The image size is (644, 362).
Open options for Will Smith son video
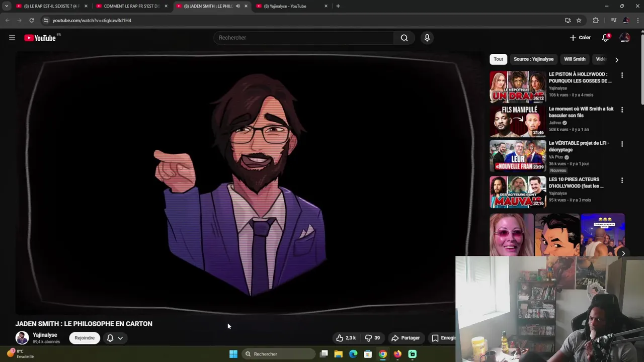point(622,110)
